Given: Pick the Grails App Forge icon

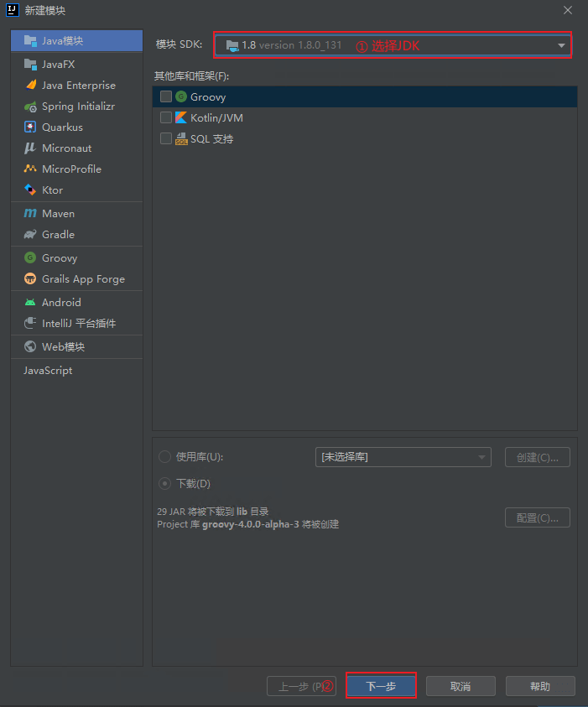Looking at the screenshot, I should (30, 278).
